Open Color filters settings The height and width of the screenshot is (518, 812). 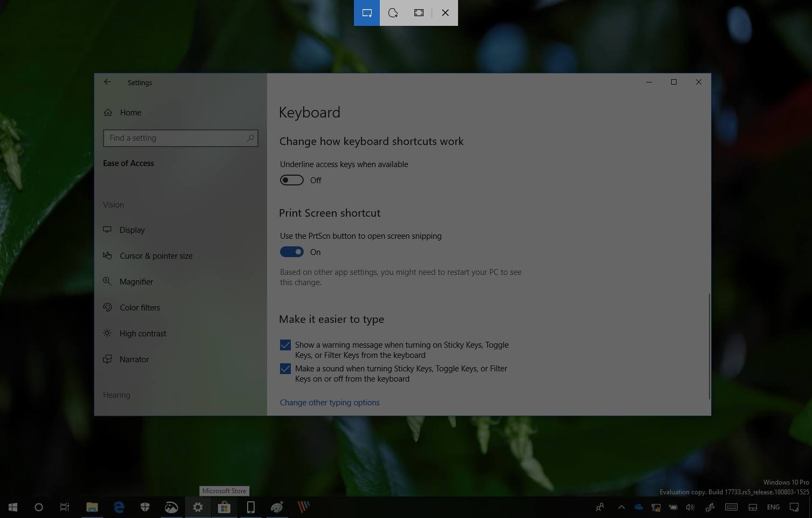(x=140, y=307)
